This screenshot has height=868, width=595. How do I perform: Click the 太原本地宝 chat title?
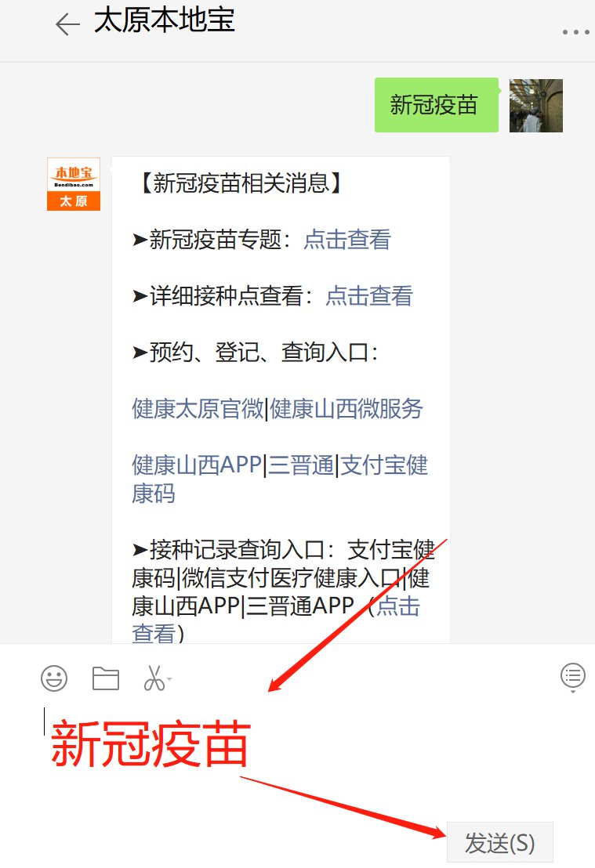[x=165, y=20]
